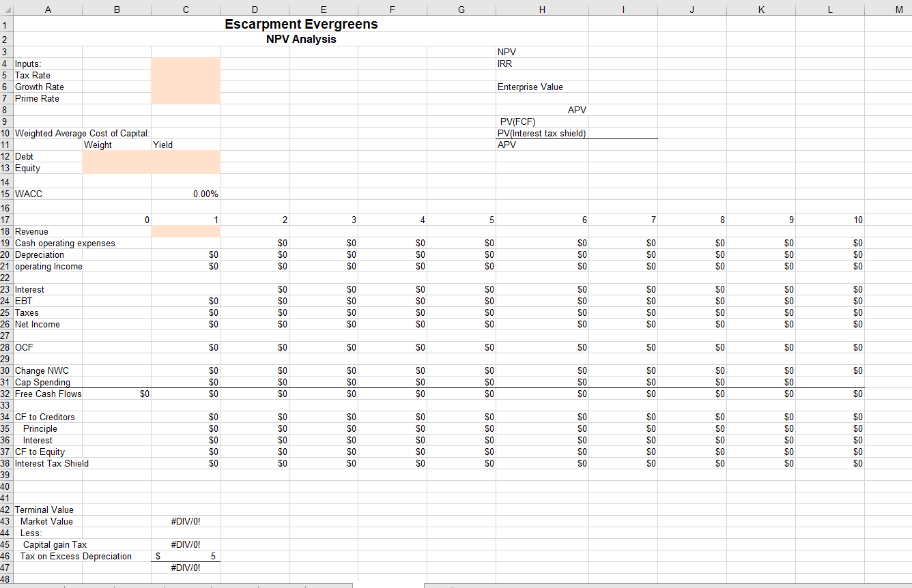Select the CF to Creditors label
Image resolution: width=912 pixels, height=588 pixels.
[x=45, y=417]
